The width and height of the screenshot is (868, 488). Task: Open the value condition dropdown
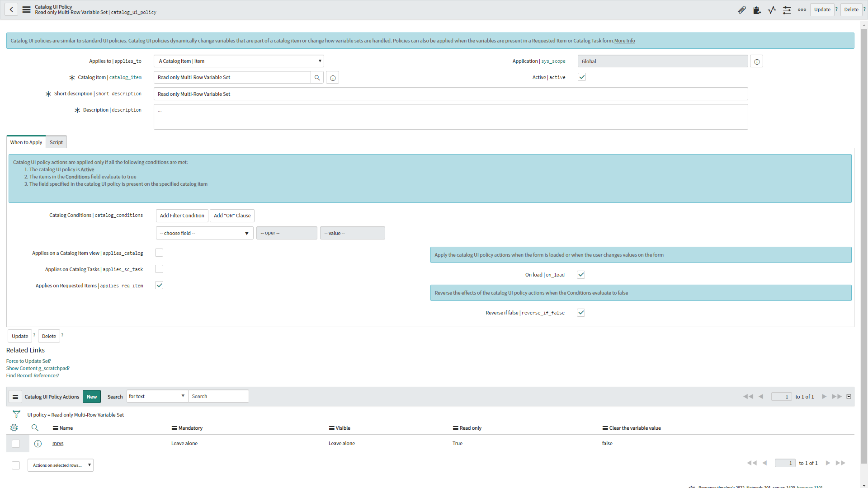point(353,233)
